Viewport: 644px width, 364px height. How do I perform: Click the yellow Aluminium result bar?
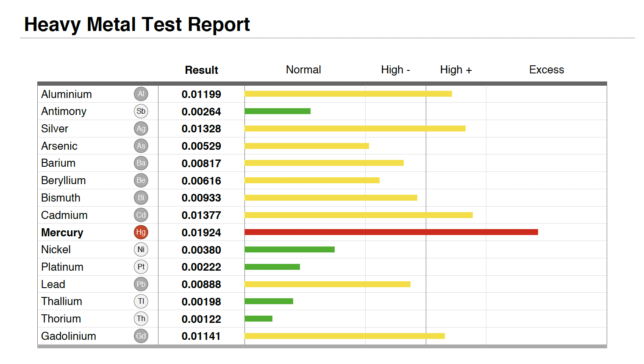[x=348, y=94]
